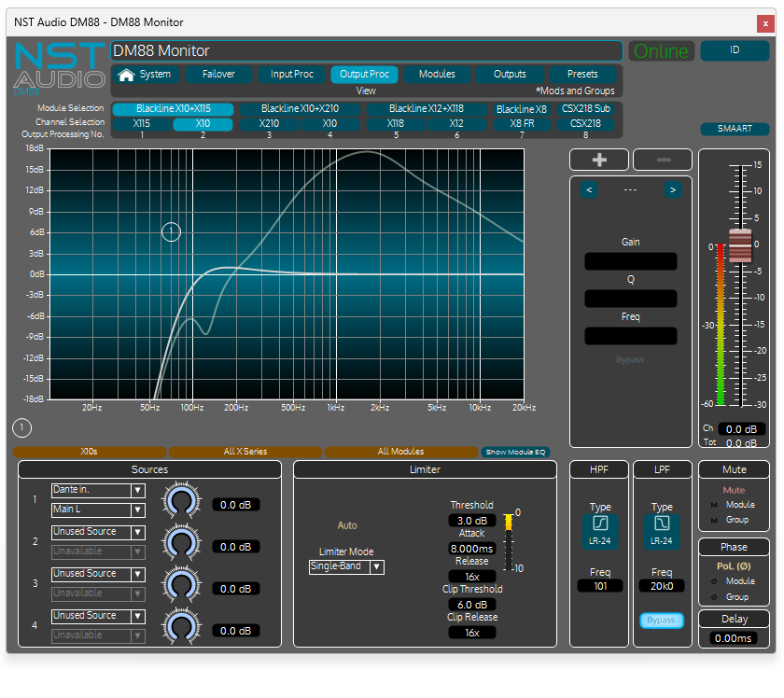
Task: Select the X10s group bar
Action: (x=89, y=452)
